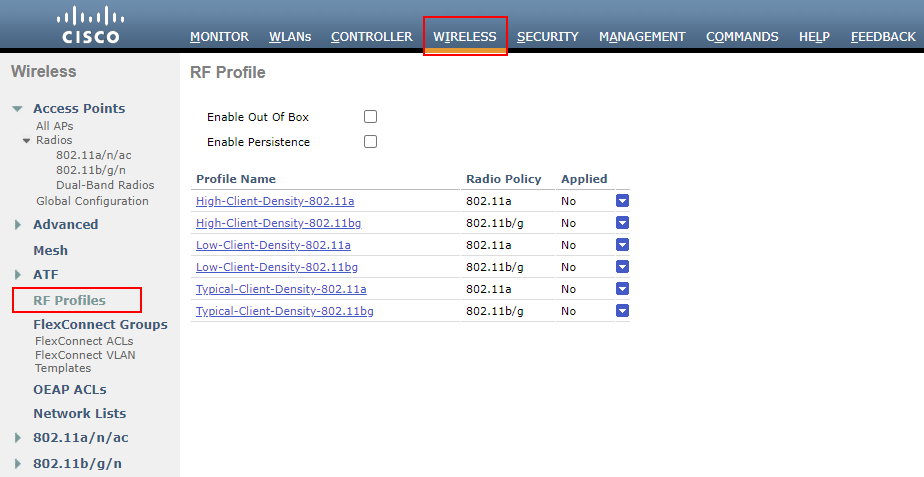
Task: Open Network Lists in sidebar
Action: 80,414
